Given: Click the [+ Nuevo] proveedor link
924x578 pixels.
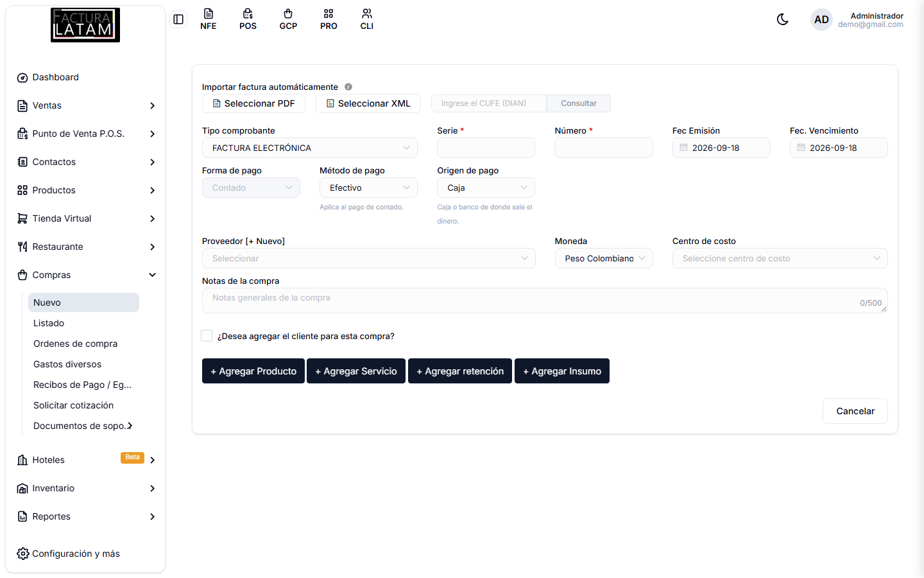Looking at the screenshot, I should coord(265,241).
